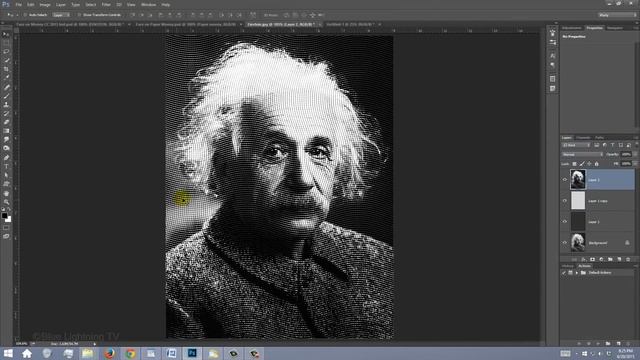The image size is (640, 360).
Task: Switch to the Adjustments tab
Action: (x=571, y=28)
